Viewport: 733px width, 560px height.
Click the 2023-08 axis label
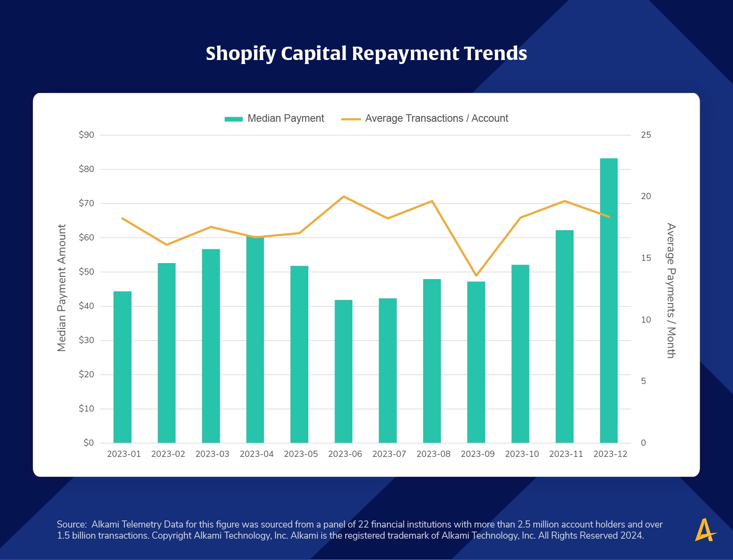tap(433, 454)
